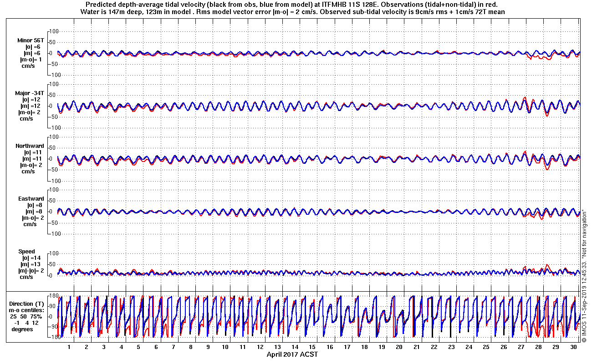Screen dimensions: 592x364
Task: Click the 'April 2017 ACST' axis label
Action: [292, 354]
